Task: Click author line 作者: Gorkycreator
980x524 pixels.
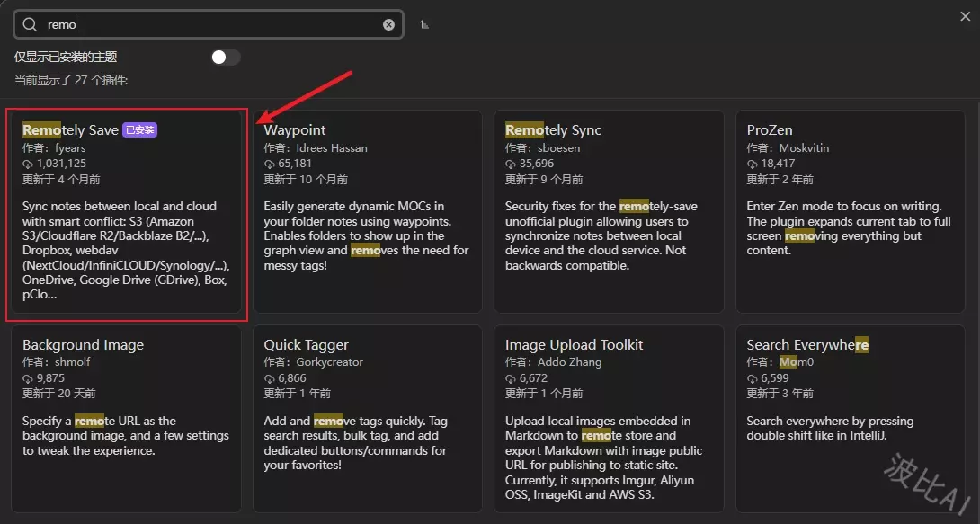Action: coord(314,362)
